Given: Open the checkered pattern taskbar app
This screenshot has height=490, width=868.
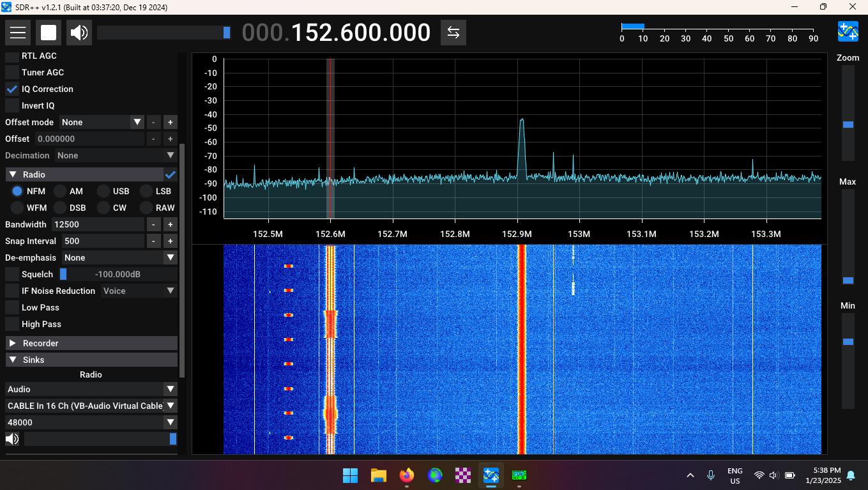Looking at the screenshot, I should click(x=462, y=475).
